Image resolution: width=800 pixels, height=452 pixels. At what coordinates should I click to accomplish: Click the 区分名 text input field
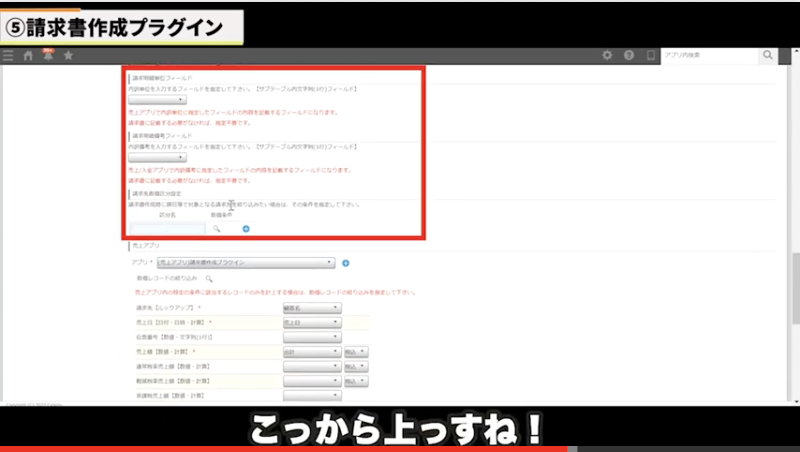pyautogui.click(x=167, y=229)
